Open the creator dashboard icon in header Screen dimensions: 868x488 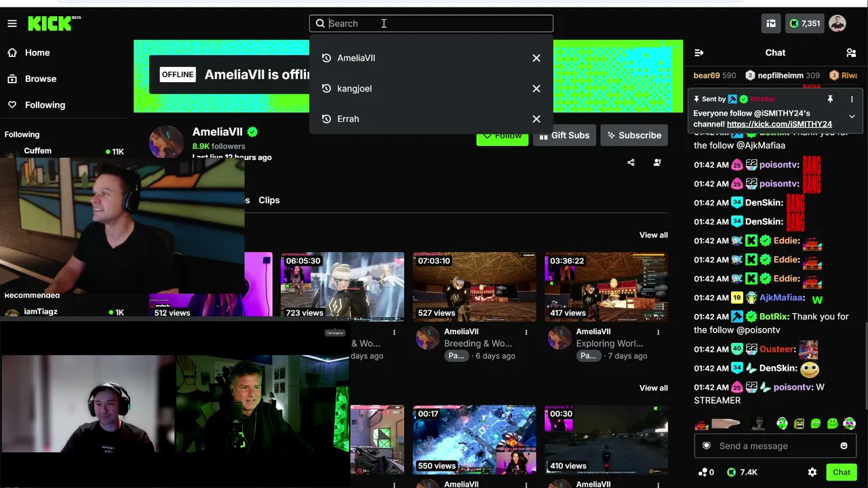[771, 24]
